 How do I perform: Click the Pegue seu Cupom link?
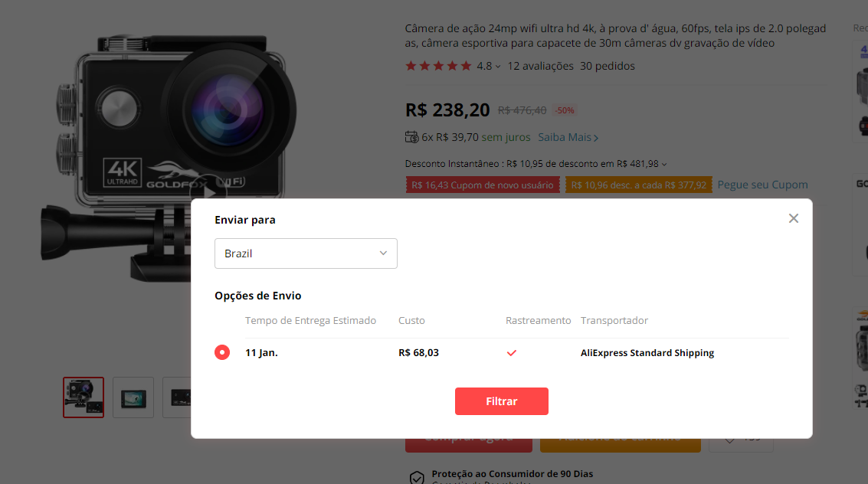[x=762, y=184]
